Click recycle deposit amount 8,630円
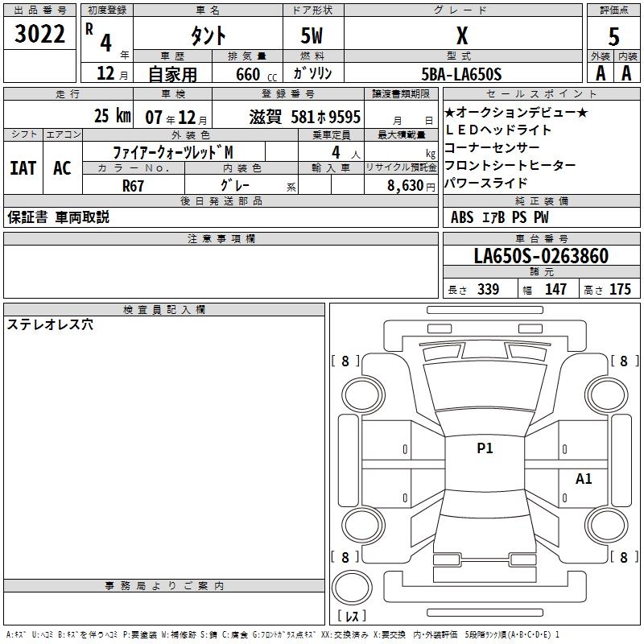This screenshot has height=644, width=644. pyautogui.click(x=400, y=185)
